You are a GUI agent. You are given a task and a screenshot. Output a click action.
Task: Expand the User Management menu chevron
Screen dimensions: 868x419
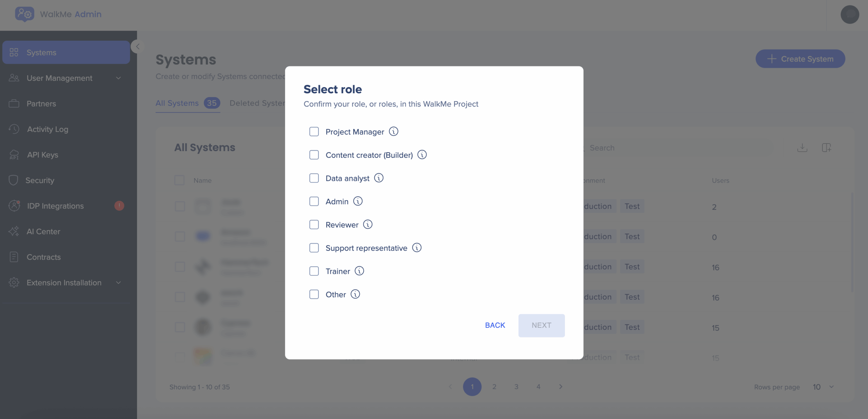(x=118, y=78)
